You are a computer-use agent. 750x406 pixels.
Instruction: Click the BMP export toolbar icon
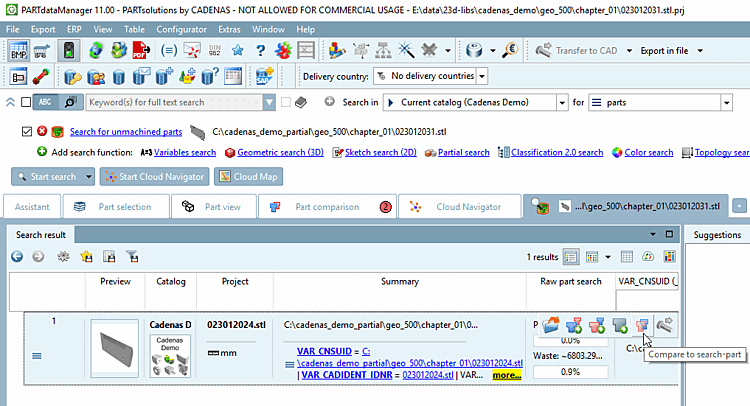tap(18, 50)
